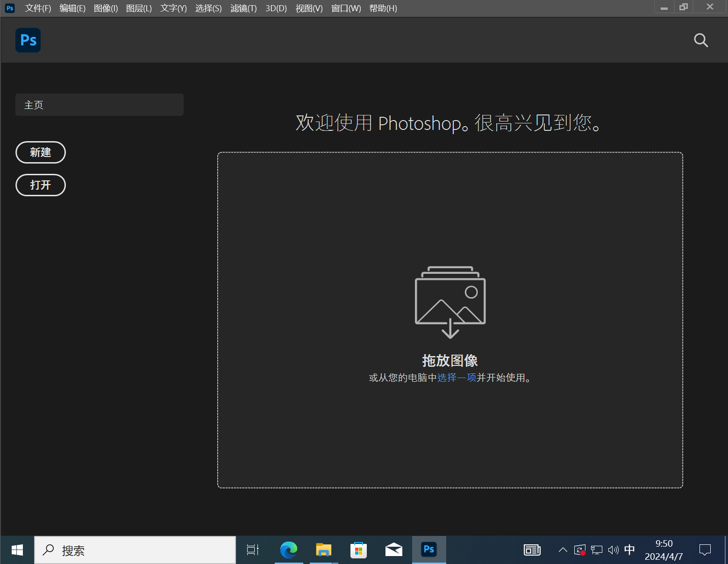Click the 搜索 taskbar search box
The width and height of the screenshot is (728, 564).
pos(135,550)
